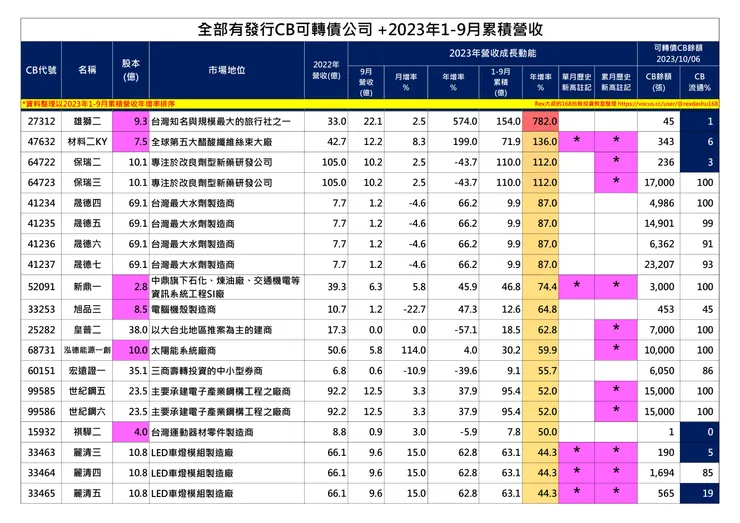The height and width of the screenshot is (523, 740).
Task: Open the vocus.cc rexdashu168 link in yellow bar
Action: (x=667, y=103)
